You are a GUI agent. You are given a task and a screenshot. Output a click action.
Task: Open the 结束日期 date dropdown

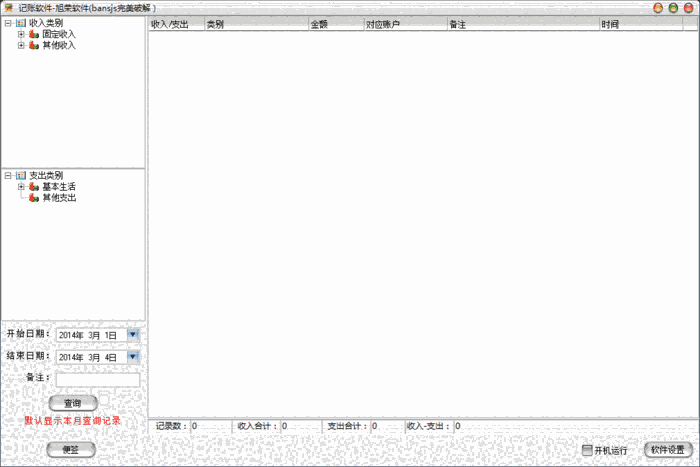(133, 357)
